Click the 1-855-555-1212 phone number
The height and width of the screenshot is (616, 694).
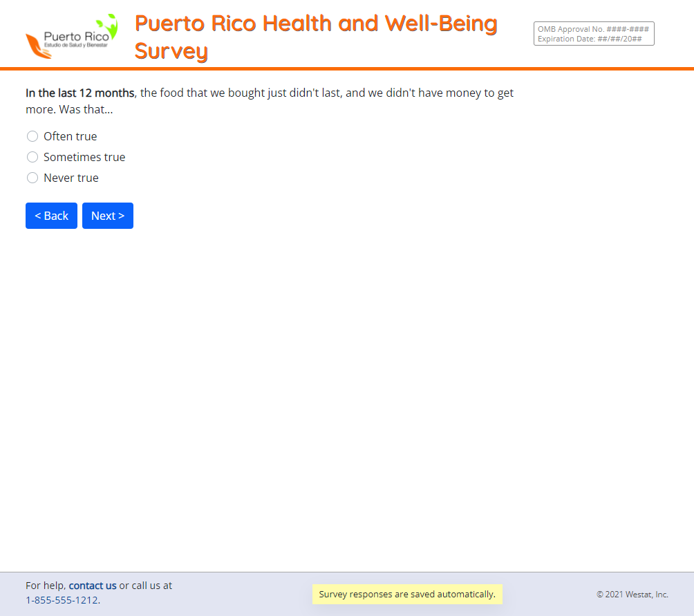tap(62, 600)
